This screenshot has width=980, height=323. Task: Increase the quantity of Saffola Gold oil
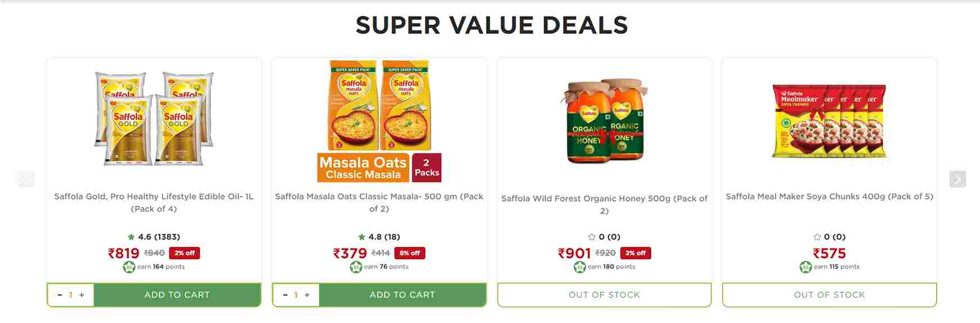(81, 295)
